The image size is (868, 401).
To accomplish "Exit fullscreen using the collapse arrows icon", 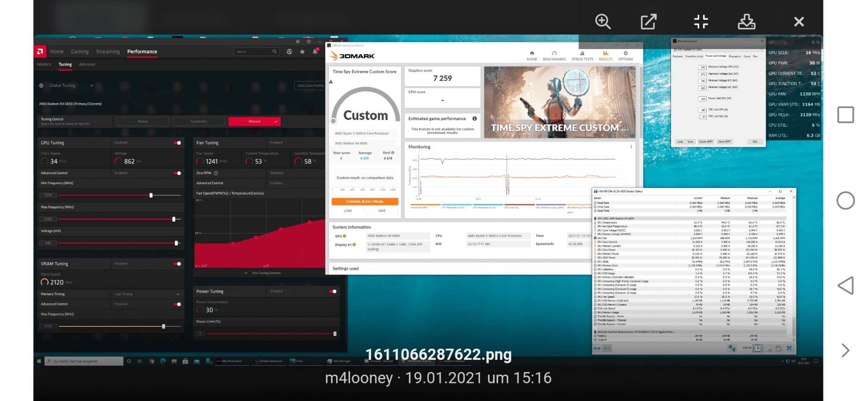I will (x=701, y=21).
